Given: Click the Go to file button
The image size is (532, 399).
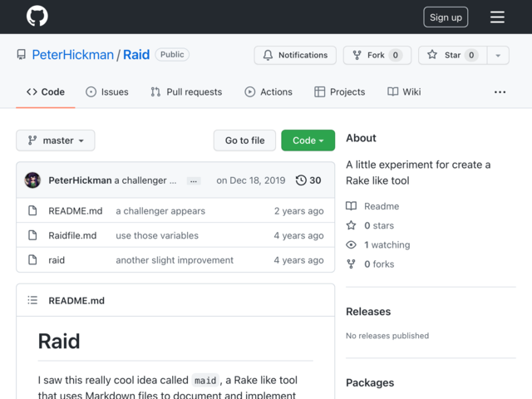Looking at the screenshot, I should click(244, 140).
